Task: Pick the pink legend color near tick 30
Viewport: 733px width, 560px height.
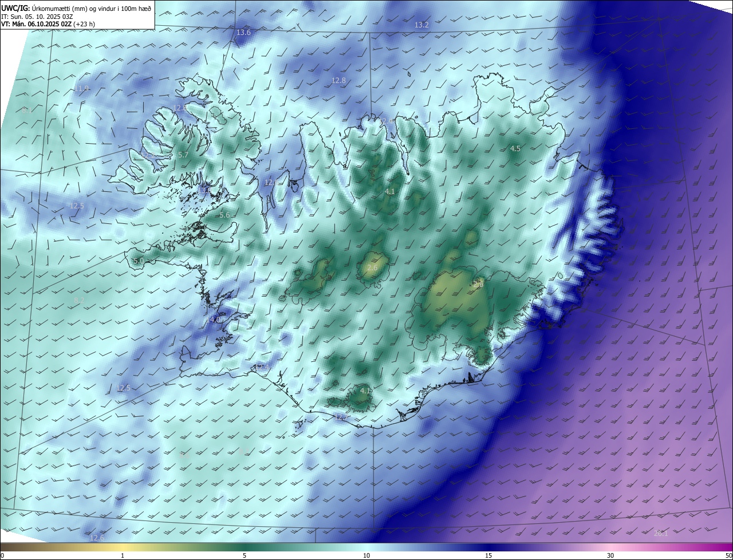Action: (610, 547)
